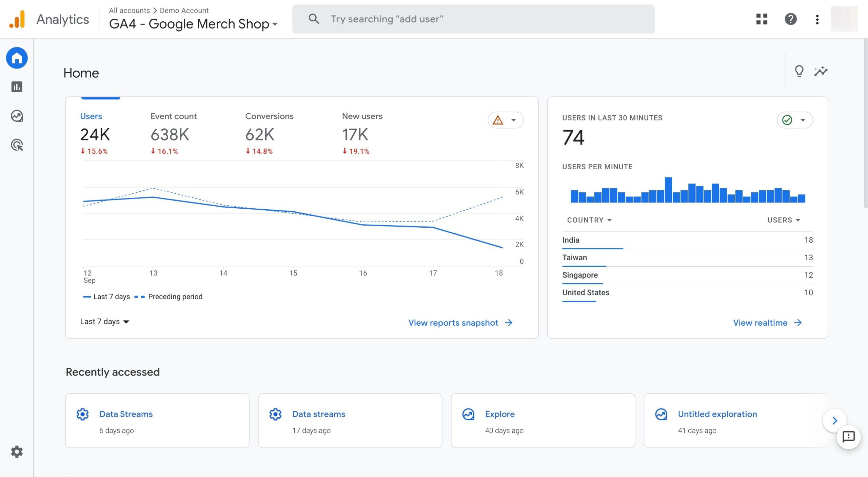Open View realtime link
This screenshot has width=868, height=477.
click(760, 323)
